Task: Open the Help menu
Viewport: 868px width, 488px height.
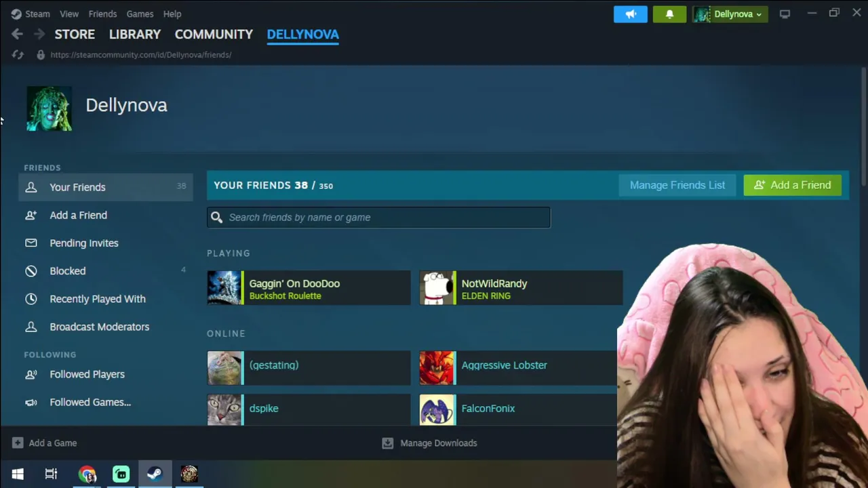Action: [172, 14]
